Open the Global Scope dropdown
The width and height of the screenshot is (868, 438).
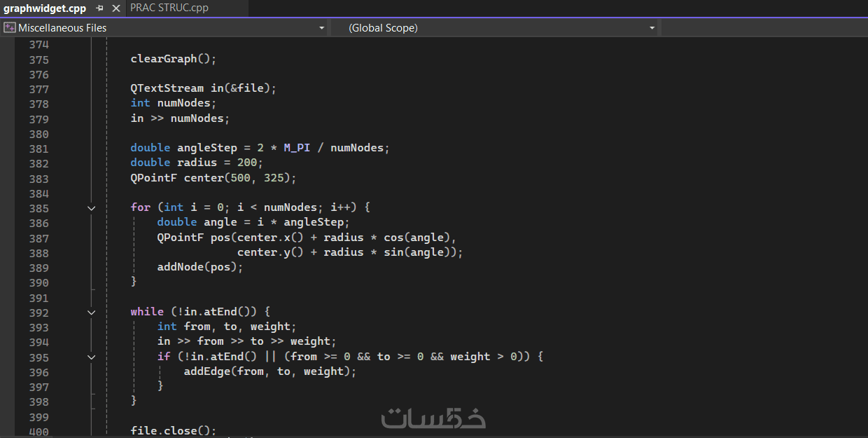coord(652,28)
